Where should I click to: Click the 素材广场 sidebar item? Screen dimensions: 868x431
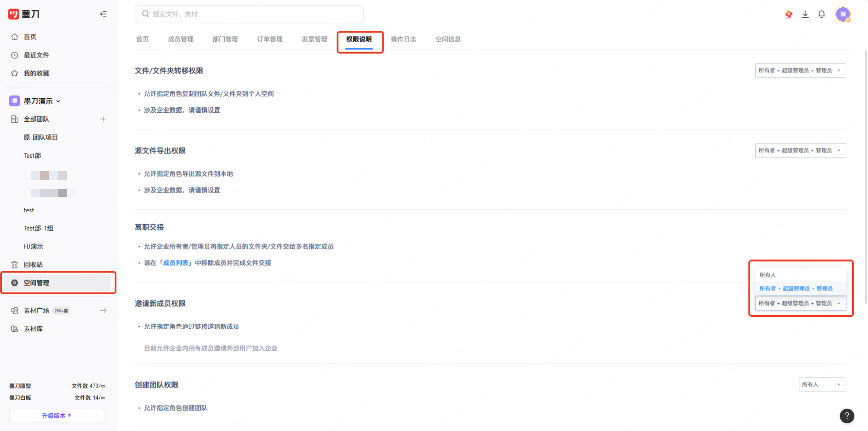[36, 311]
